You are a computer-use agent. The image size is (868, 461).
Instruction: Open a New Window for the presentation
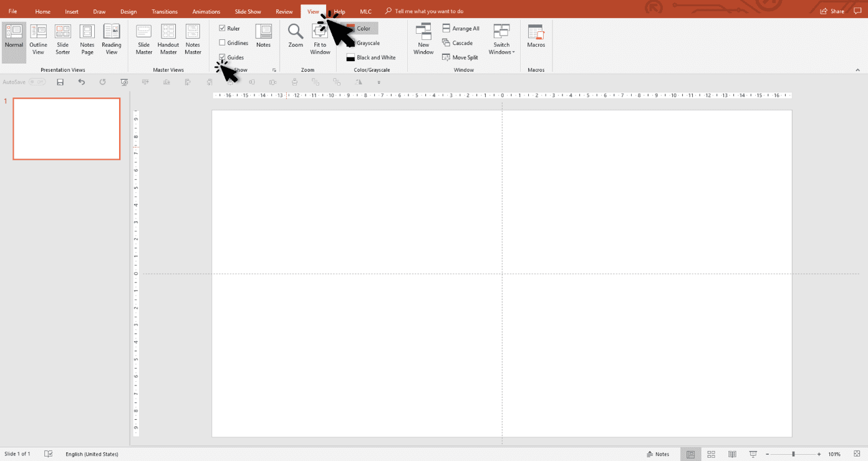423,39
